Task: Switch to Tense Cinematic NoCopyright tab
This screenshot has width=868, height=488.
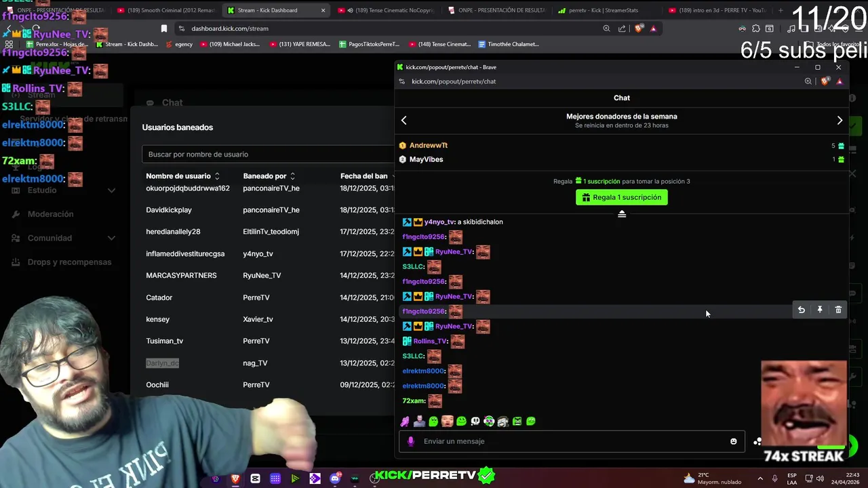Action: click(387, 10)
